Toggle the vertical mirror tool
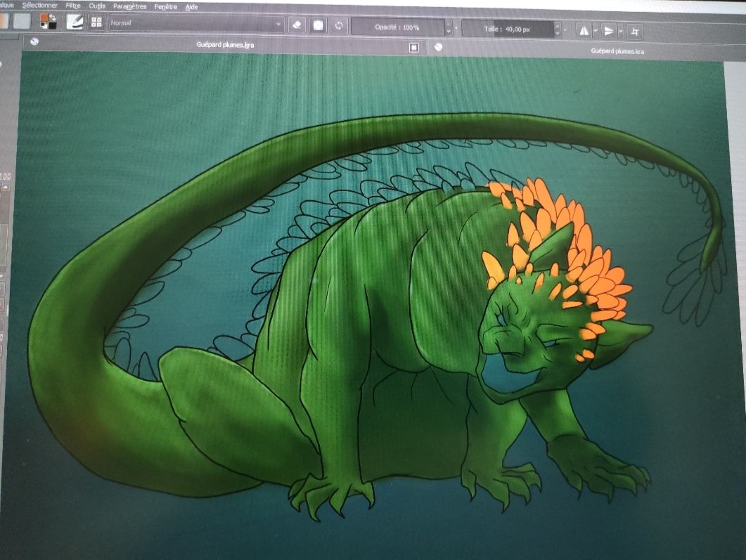Viewport: 746px width, 560px height. point(608,32)
